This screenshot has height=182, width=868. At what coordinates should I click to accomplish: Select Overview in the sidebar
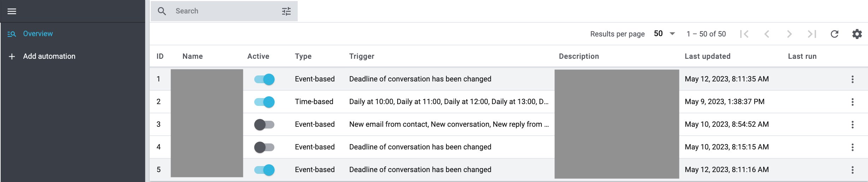38,34
